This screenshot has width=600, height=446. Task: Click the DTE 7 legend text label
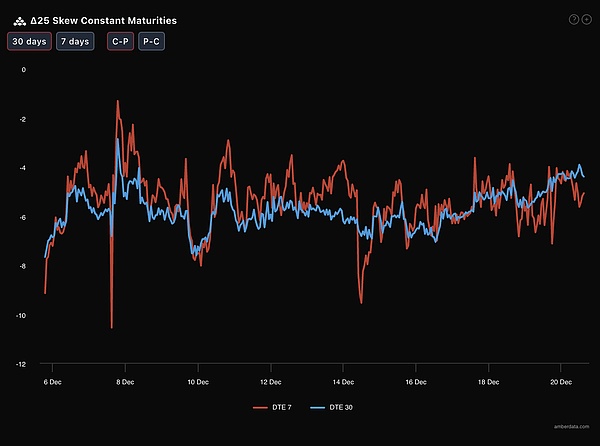[282, 408]
